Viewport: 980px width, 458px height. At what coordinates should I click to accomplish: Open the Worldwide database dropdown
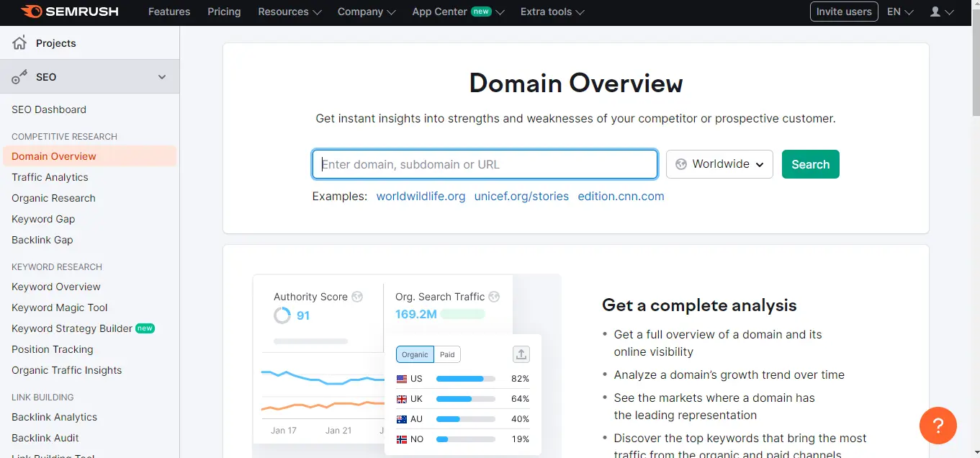pyautogui.click(x=719, y=164)
